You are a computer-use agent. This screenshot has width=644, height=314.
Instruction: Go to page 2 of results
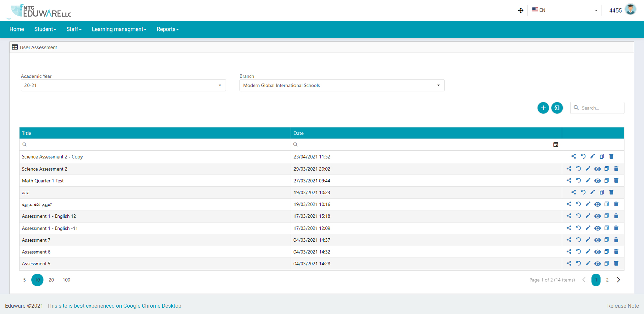pos(607,280)
